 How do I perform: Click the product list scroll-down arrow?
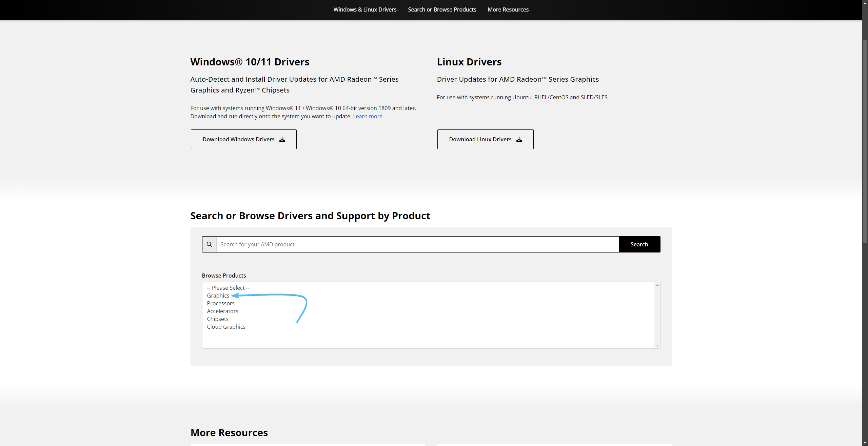click(x=657, y=345)
